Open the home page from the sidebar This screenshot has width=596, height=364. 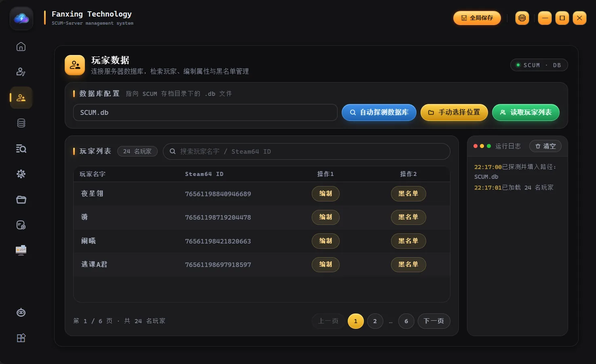pos(21,47)
